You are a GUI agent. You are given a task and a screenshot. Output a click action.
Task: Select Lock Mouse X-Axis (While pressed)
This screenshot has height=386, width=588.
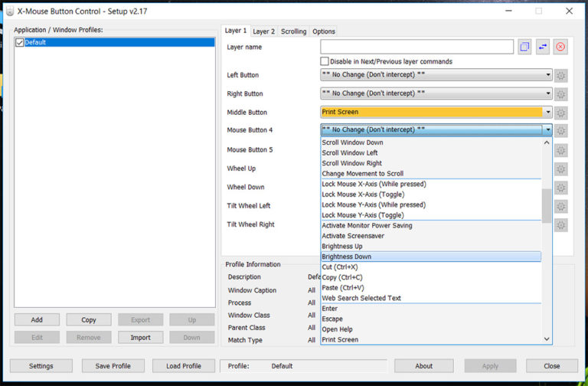431,184
